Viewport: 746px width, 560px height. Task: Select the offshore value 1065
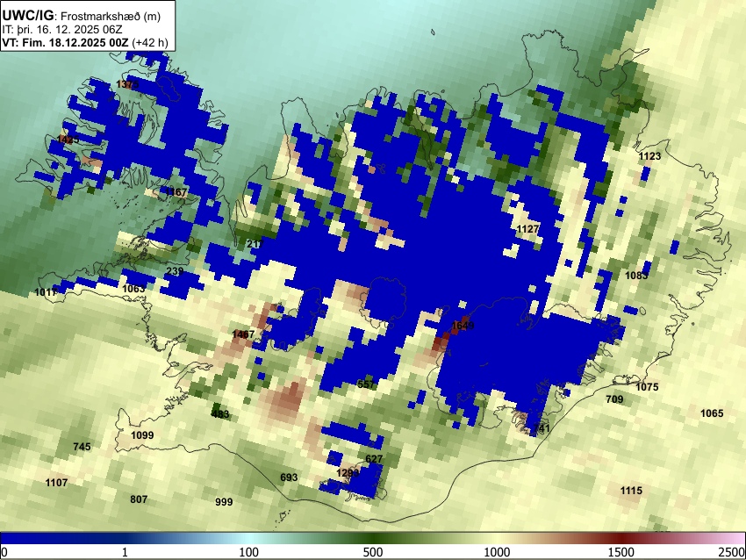[x=712, y=413]
